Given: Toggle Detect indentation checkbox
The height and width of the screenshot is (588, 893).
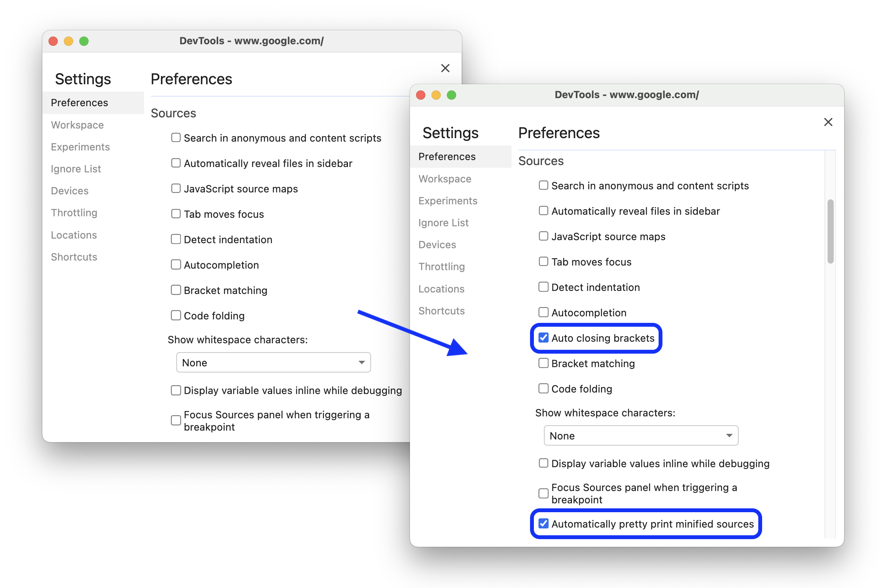Looking at the screenshot, I should point(543,287).
